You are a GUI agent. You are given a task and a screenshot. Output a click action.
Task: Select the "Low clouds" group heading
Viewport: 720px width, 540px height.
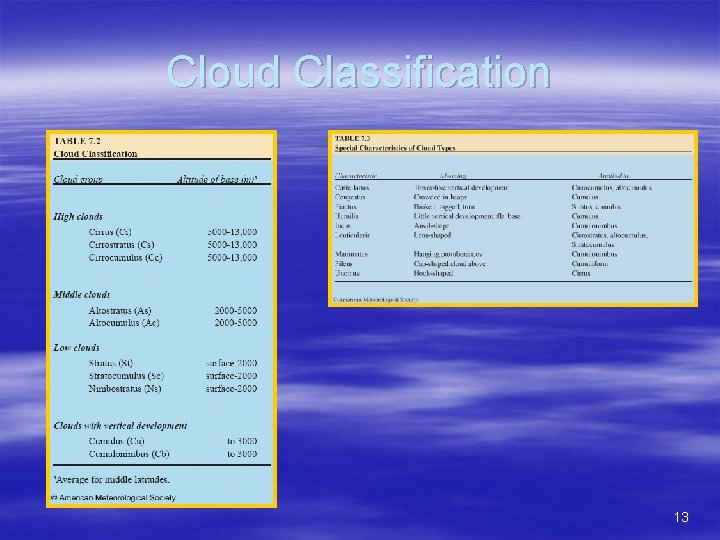(76, 348)
